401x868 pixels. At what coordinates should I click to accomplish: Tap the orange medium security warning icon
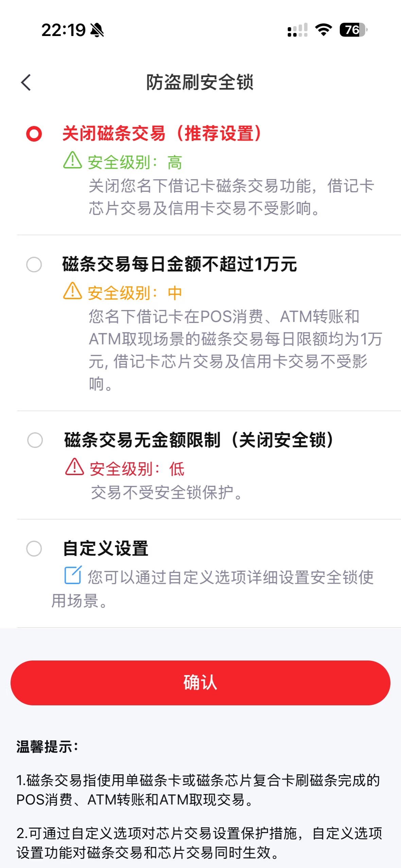(72, 291)
